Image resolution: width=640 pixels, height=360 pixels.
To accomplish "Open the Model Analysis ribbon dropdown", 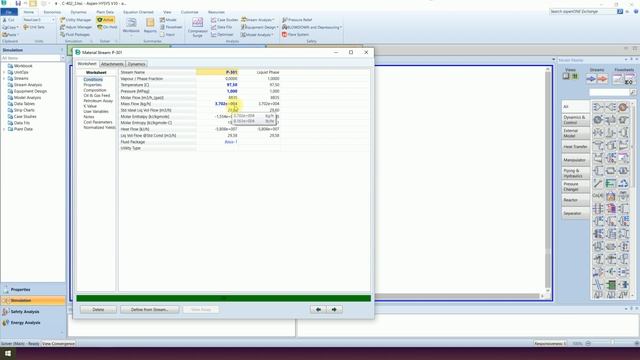I will [258, 35].
